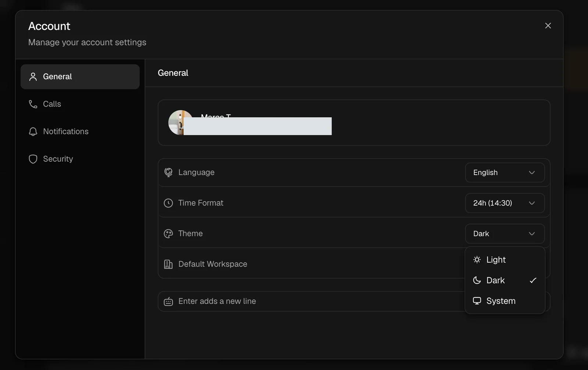Select the Dark theme option
The image size is (588, 370).
505,280
